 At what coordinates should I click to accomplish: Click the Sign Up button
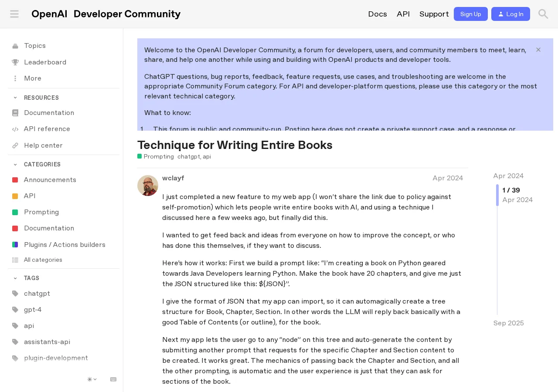click(x=471, y=14)
